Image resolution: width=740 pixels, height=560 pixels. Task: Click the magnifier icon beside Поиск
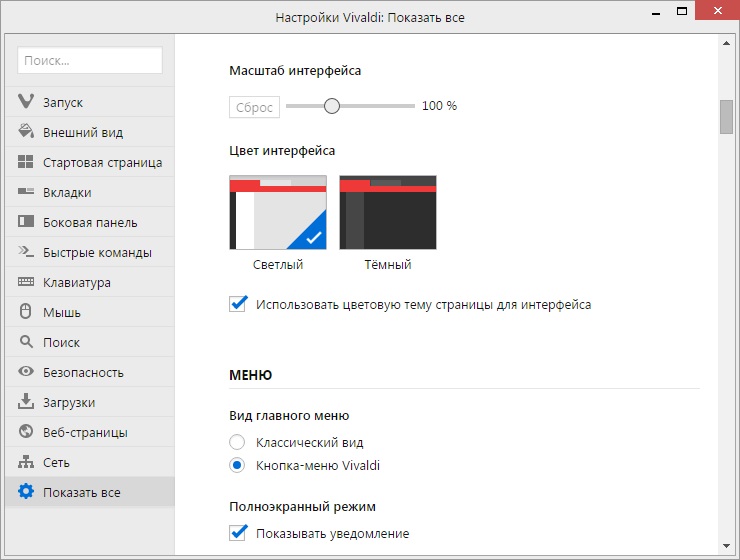(x=26, y=342)
